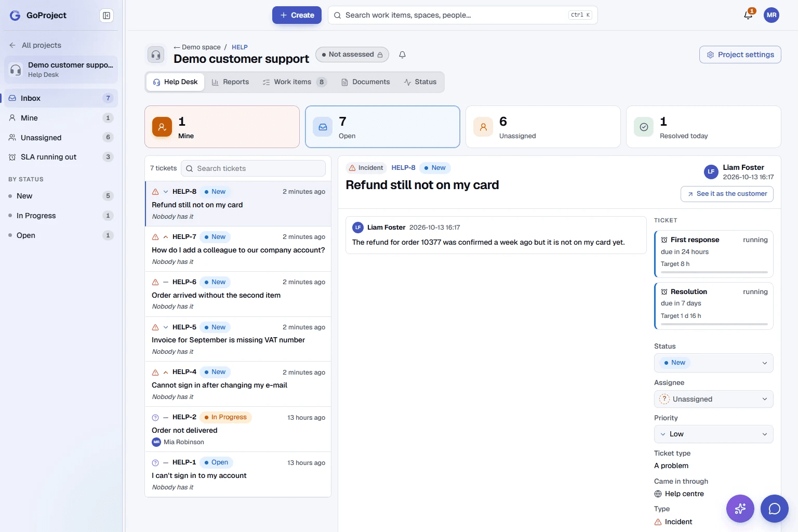Screen dimensions: 798x532
Task: Focus the global search work items field
Action: click(462, 15)
